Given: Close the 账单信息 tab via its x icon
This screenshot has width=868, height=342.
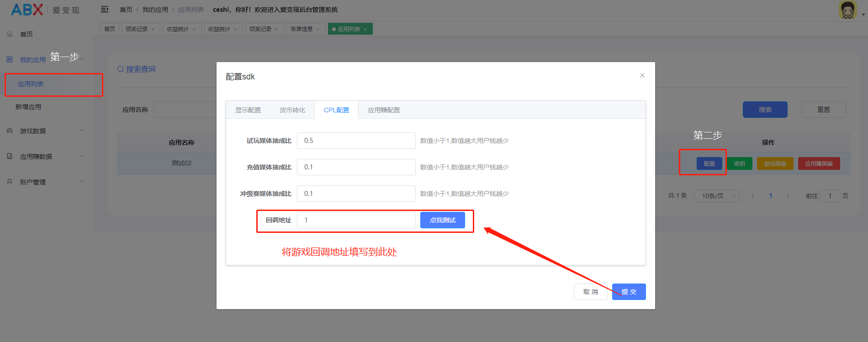Looking at the screenshot, I should click(x=318, y=29).
